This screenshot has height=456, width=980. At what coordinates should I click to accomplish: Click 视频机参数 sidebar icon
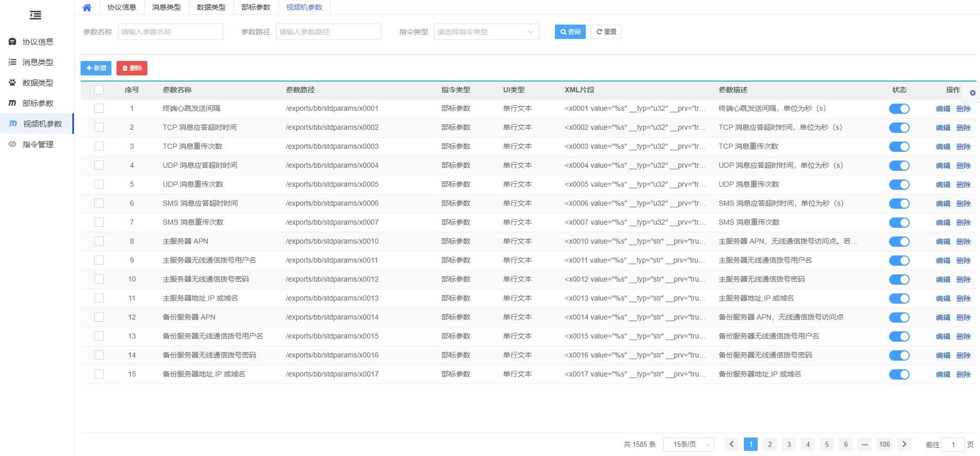tap(13, 124)
